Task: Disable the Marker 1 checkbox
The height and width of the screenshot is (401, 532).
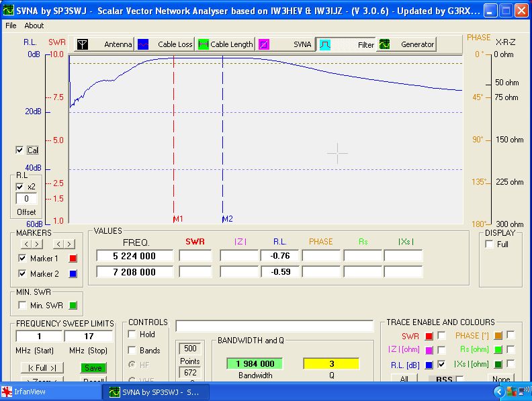Action: click(x=22, y=259)
